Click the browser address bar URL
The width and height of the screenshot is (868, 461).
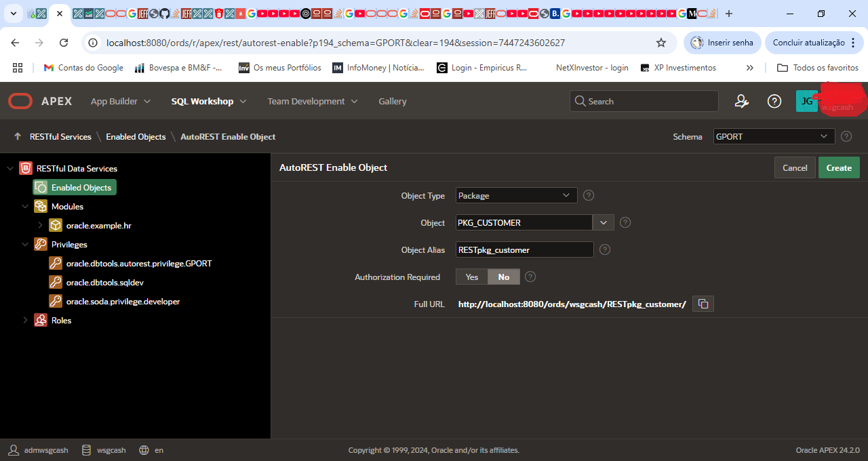click(x=336, y=43)
